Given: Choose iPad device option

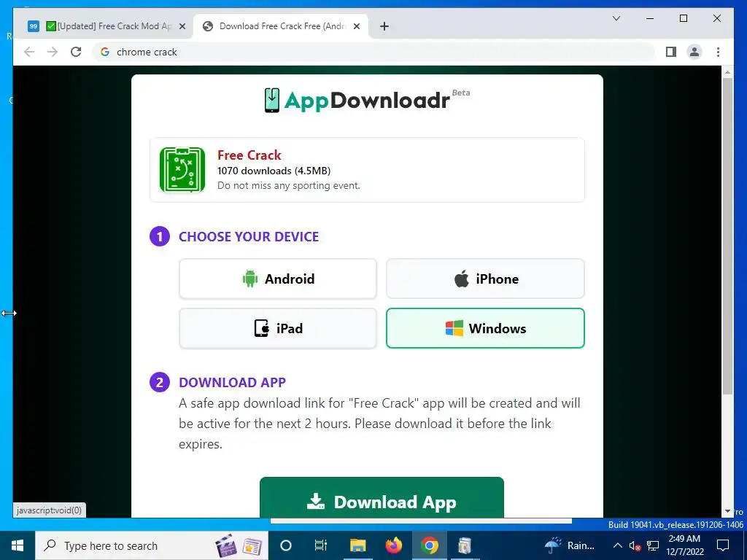Looking at the screenshot, I should [278, 329].
